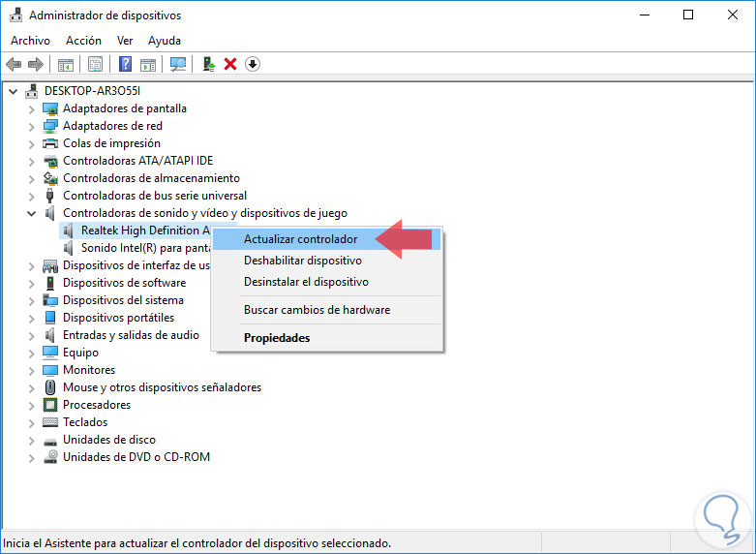Screen dimensions: 756x554
Task: Click the update driver toolbar icon
Action: point(209,64)
